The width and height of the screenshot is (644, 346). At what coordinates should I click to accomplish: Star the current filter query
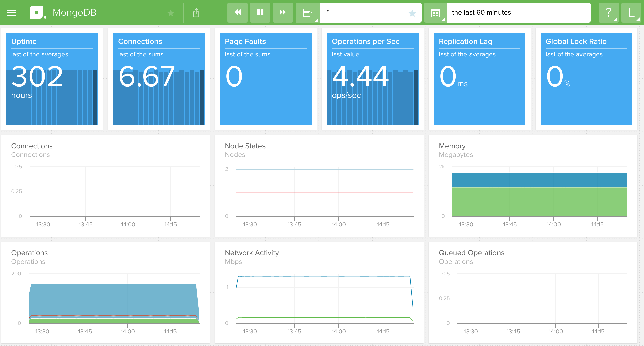412,13
